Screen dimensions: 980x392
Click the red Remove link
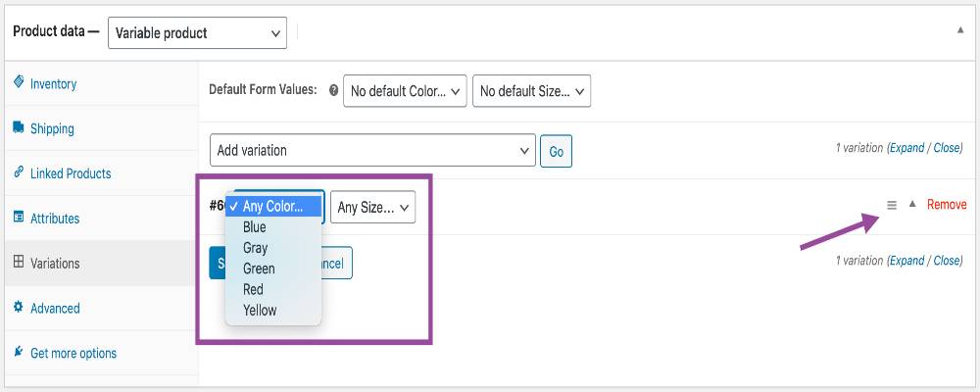(947, 205)
